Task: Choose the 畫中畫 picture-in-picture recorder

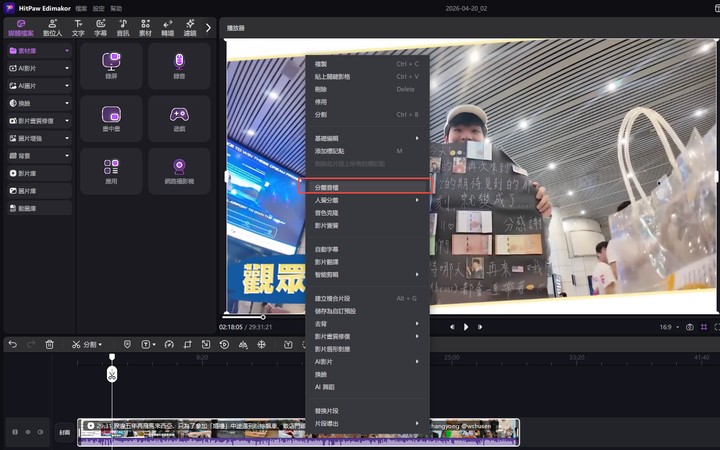Action: pyautogui.click(x=111, y=118)
